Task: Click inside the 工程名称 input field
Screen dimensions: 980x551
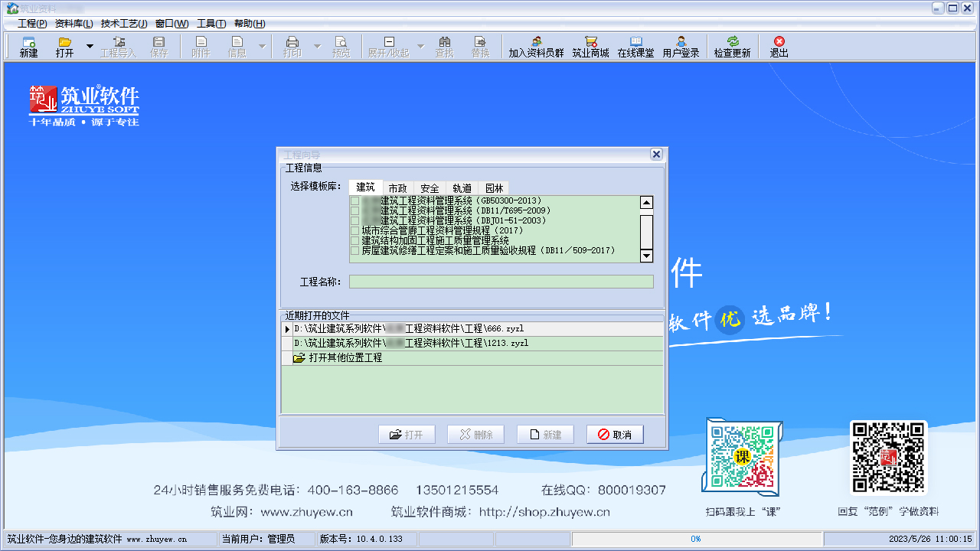Action: (501, 282)
